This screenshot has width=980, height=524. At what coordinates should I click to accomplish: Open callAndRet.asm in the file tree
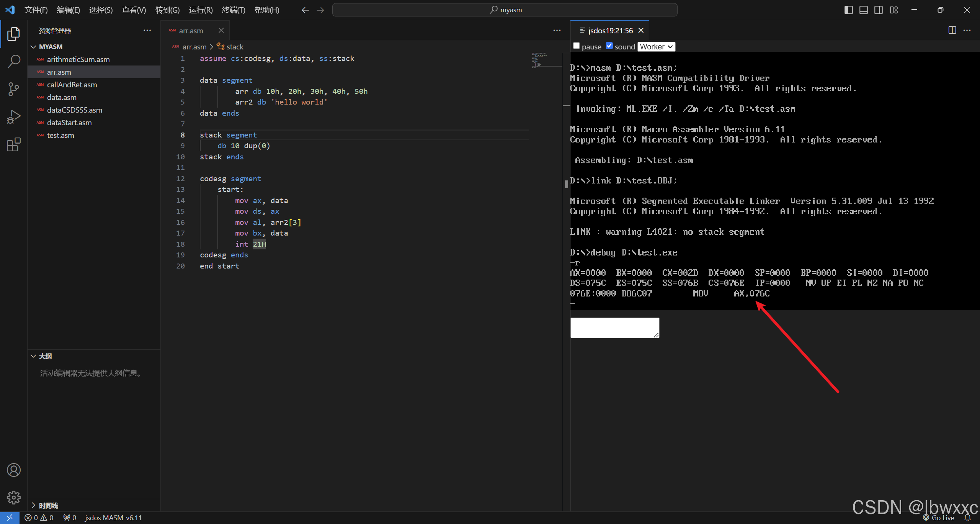click(72, 85)
